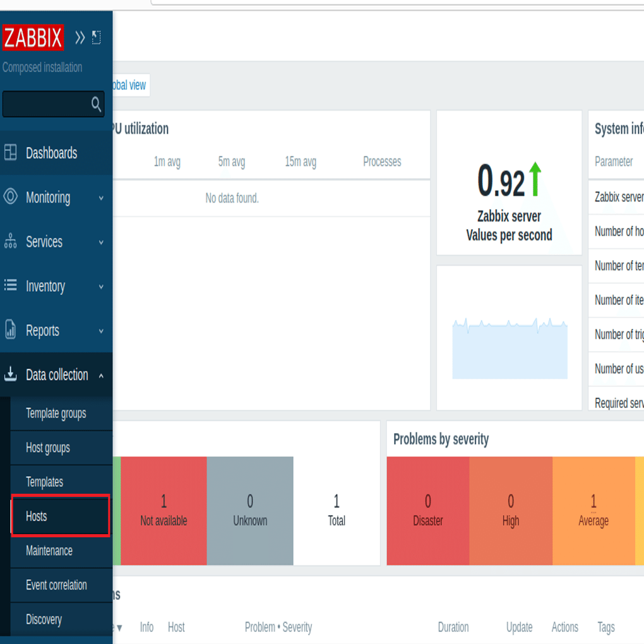Image resolution: width=644 pixels, height=644 pixels.
Task: Select the Reports chart icon
Action: click(x=11, y=330)
